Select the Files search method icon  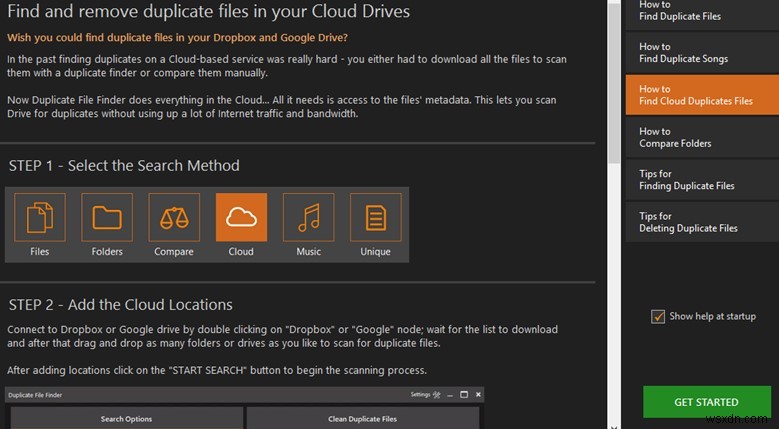[x=40, y=219]
